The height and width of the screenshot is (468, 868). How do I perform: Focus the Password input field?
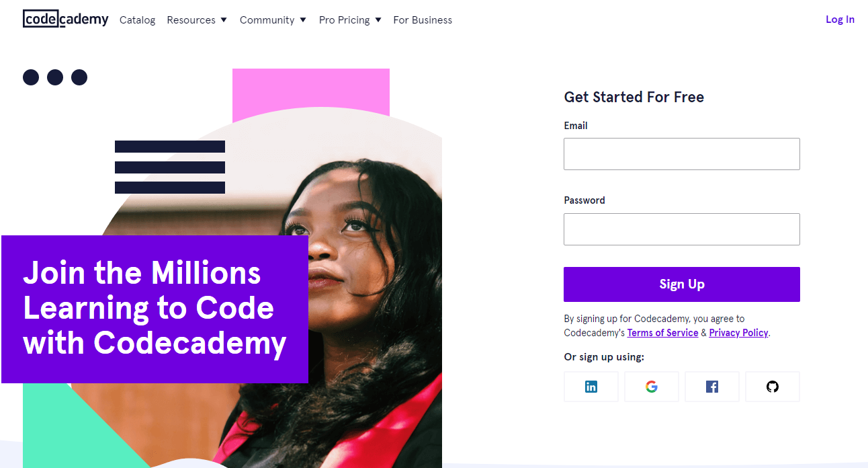pos(682,229)
